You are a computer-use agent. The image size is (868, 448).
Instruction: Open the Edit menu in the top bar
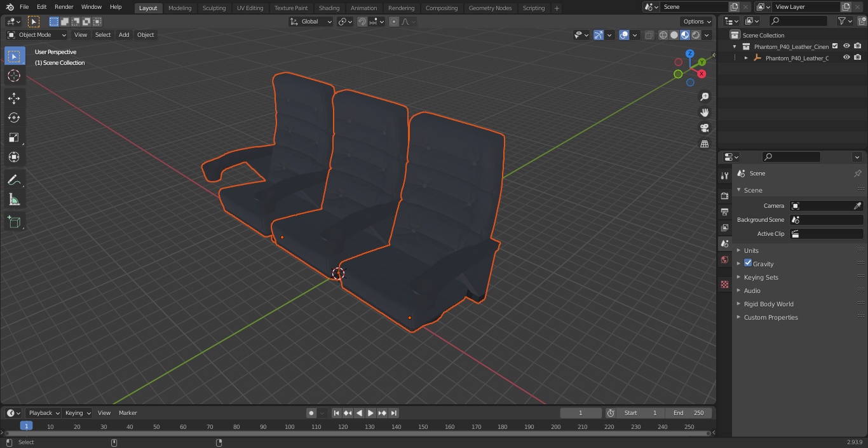coord(41,7)
